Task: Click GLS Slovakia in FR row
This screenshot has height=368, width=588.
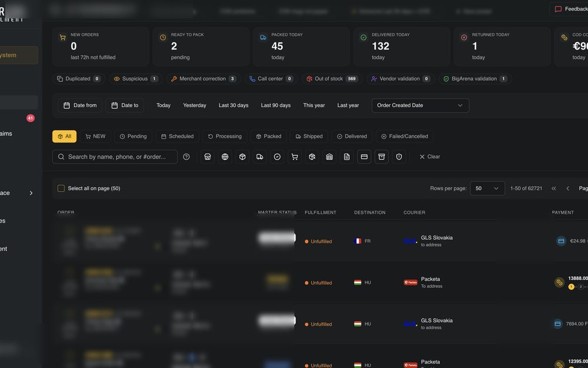Action: click(x=436, y=238)
